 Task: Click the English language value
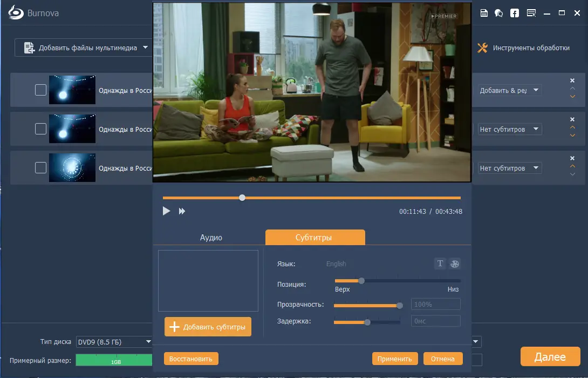[x=336, y=264]
